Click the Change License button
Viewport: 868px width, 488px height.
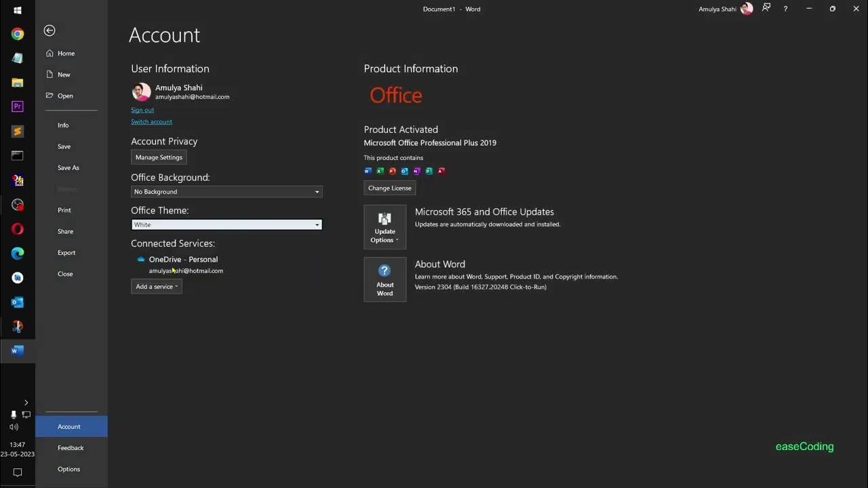pyautogui.click(x=390, y=188)
